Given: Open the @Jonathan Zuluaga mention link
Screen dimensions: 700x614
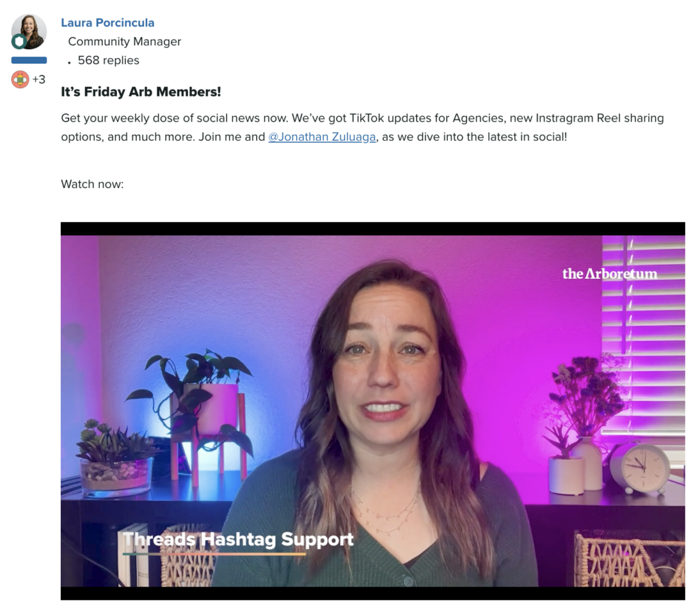Looking at the screenshot, I should [322, 137].
